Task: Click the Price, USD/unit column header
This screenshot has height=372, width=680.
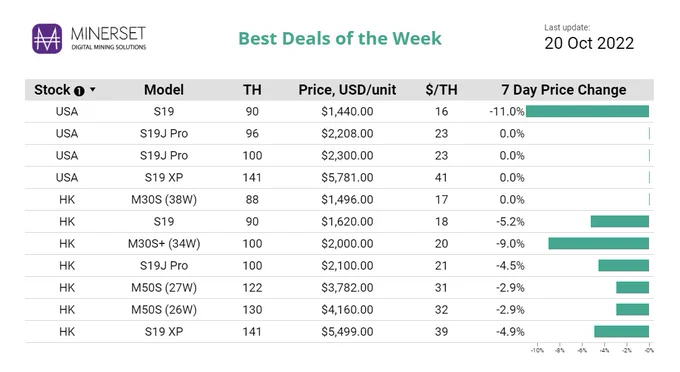Action: [x=347, y=90]
